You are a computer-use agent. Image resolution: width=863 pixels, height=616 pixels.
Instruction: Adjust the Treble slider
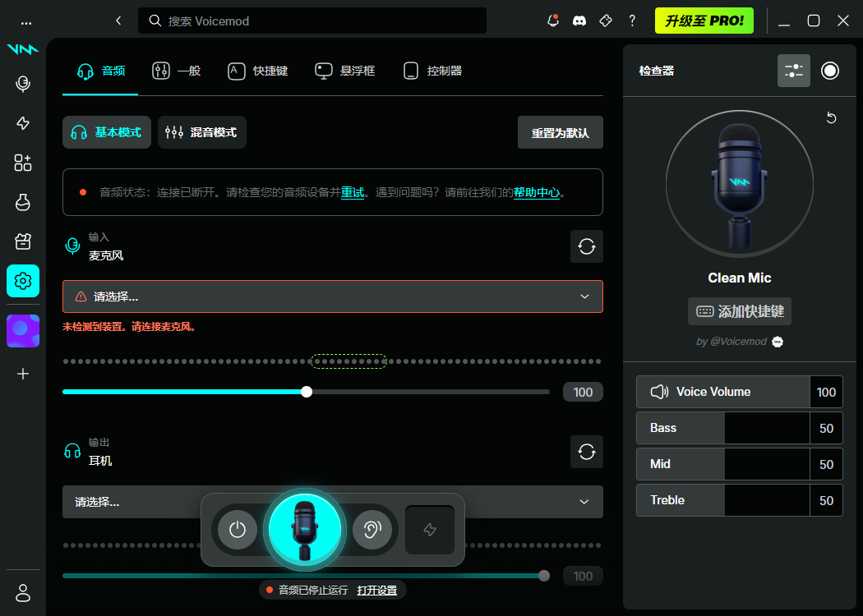click(x=723, y=500)
